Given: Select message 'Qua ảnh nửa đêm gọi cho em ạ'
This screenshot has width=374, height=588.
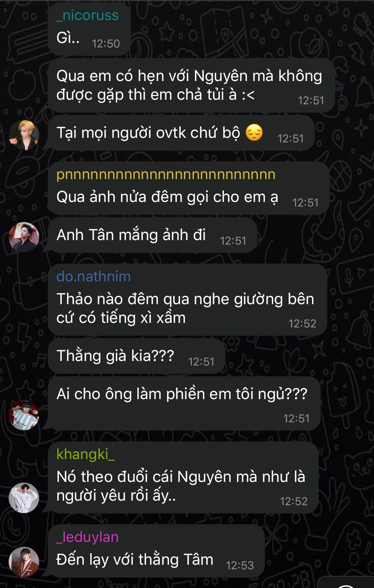Looking at the screenshot, I should 189,188.
